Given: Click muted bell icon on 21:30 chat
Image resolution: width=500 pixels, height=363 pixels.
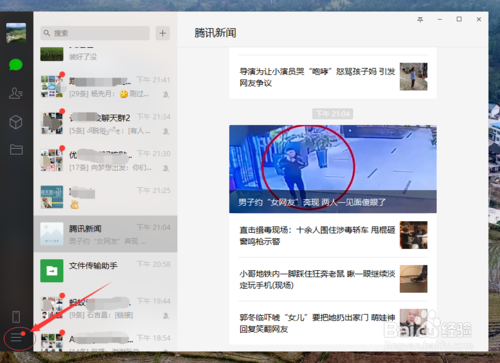Looking at the screenshot, I should 166,168.
